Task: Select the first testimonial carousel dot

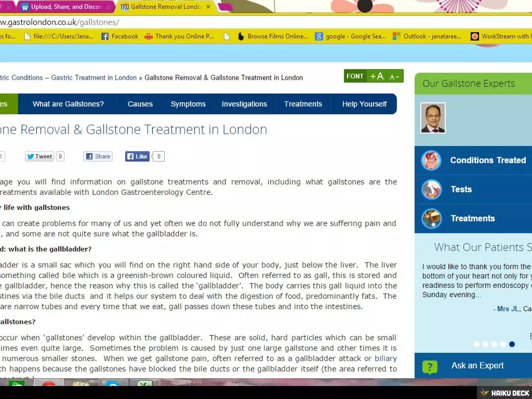Action: pyautogui.click(x=477, y=344)
